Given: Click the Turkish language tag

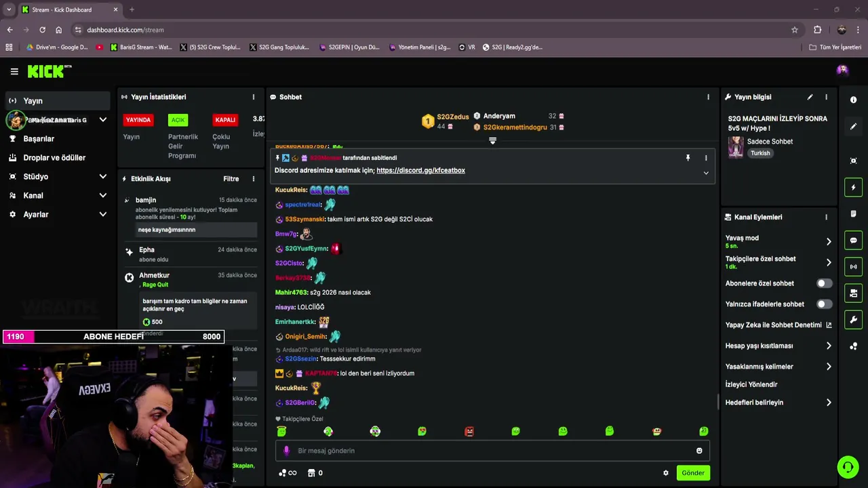Looking at the screenshot, I should pos(760,153).
